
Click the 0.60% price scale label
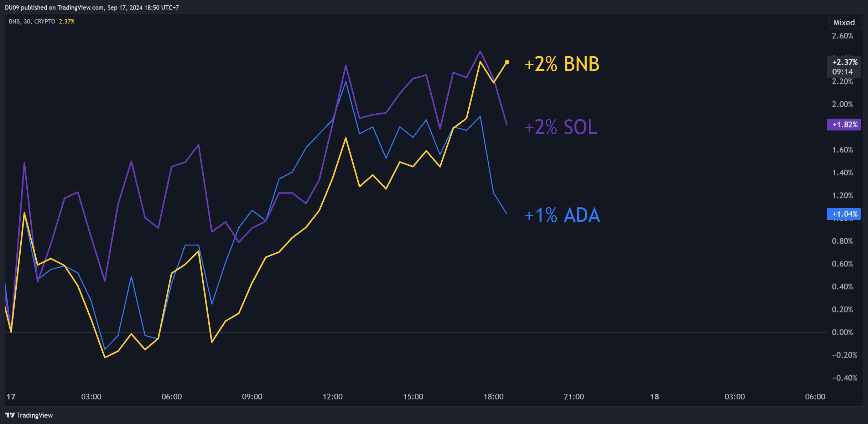(x=842, y=264)
